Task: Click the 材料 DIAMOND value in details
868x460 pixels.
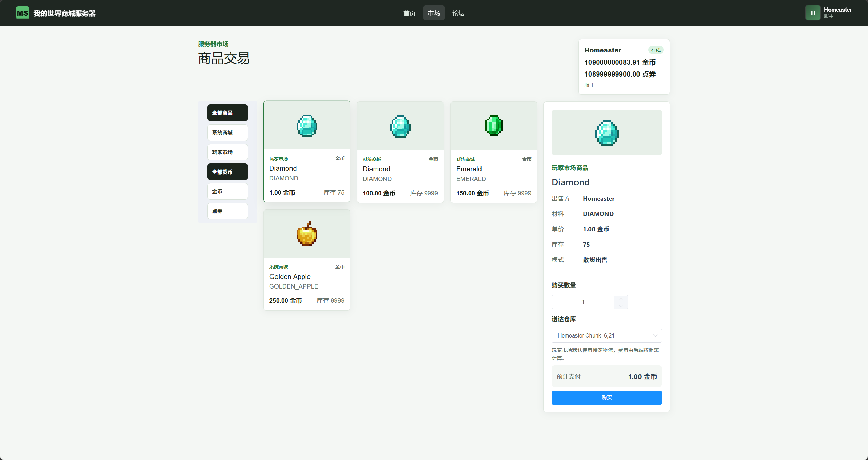Action: 598,214
